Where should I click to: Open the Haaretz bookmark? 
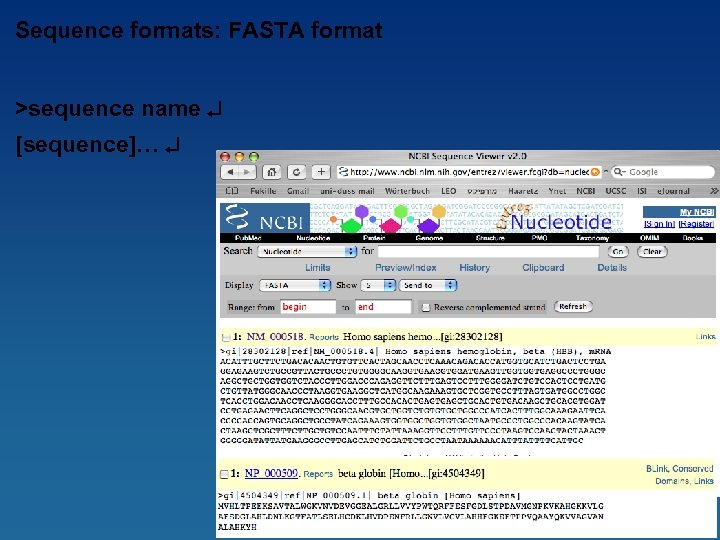(x=523, y=191)
